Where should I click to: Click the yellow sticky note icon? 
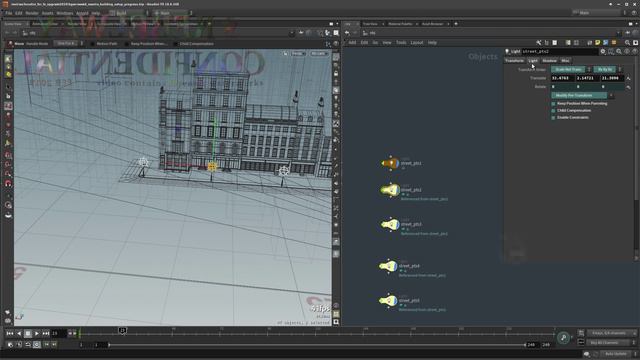click(x=598, y=42)
